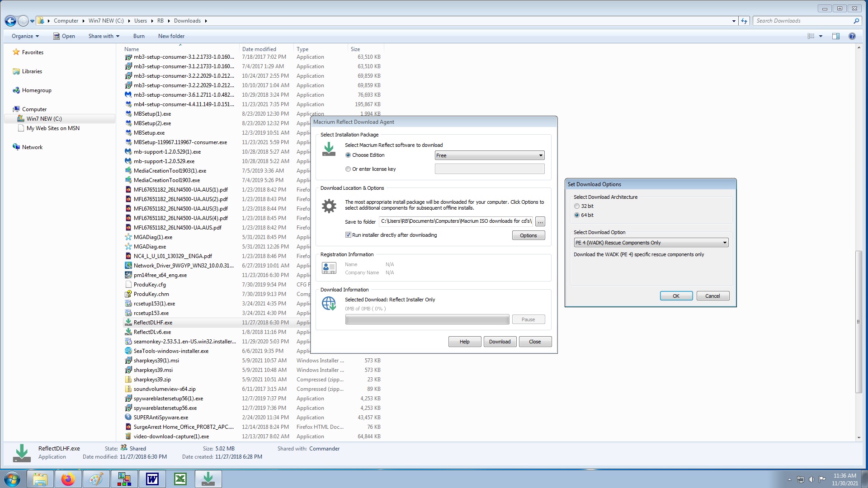
Task: Select the Or enter license key option
Action: 348,169
